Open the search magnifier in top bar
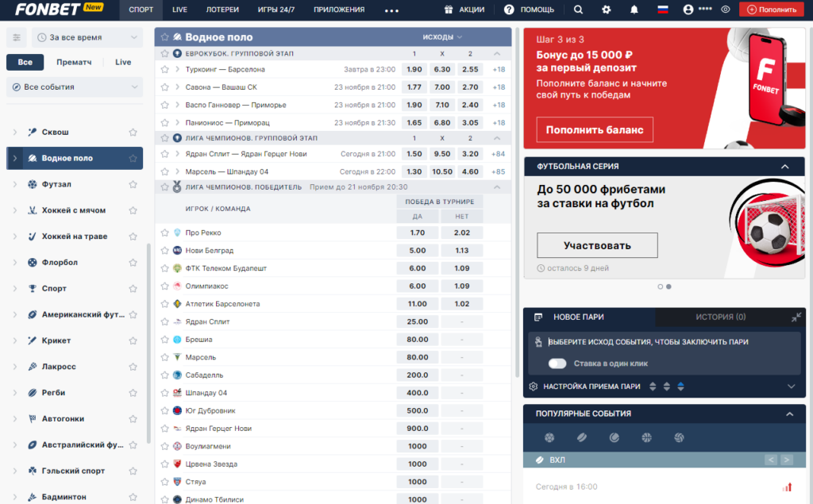Image resolution: width=813 pixels, height=504 pixels. 578,10
